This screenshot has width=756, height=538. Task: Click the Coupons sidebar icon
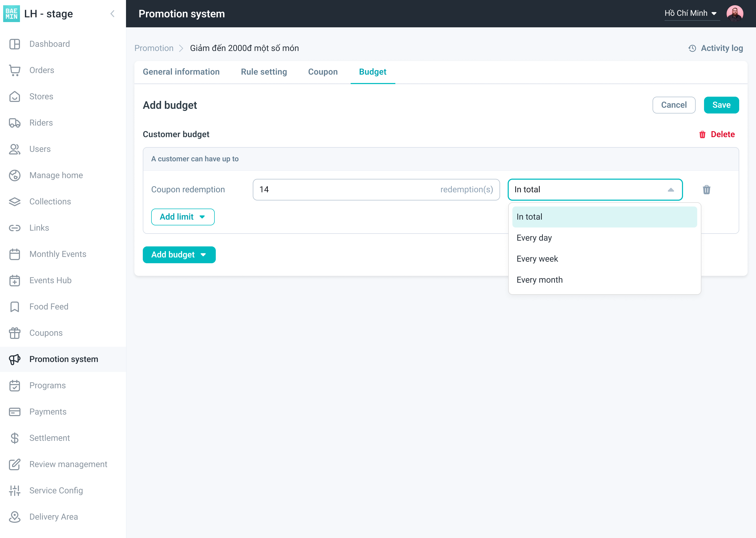pos(14,333)
